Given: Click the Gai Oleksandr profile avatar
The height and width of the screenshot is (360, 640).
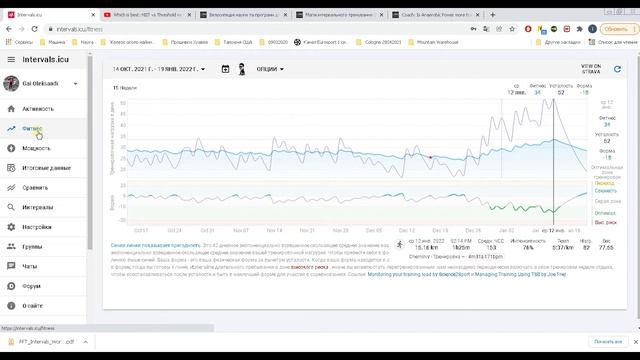Looking at the screenshot, I should 11,83.
